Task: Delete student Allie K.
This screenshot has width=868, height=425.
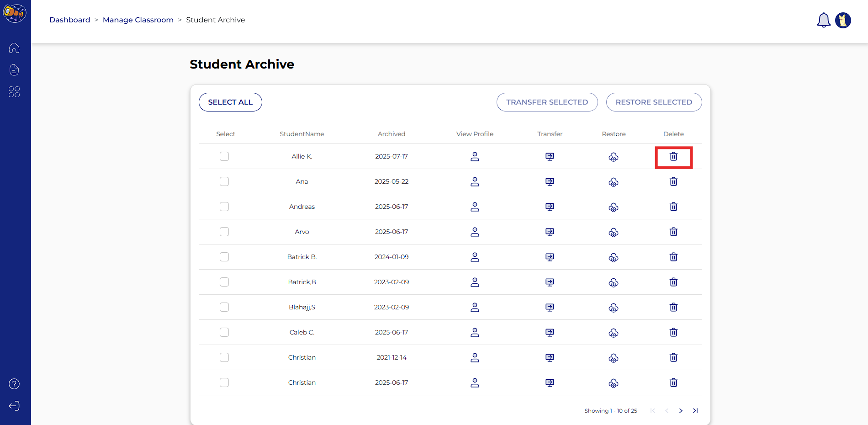Action: coord(673,157)
